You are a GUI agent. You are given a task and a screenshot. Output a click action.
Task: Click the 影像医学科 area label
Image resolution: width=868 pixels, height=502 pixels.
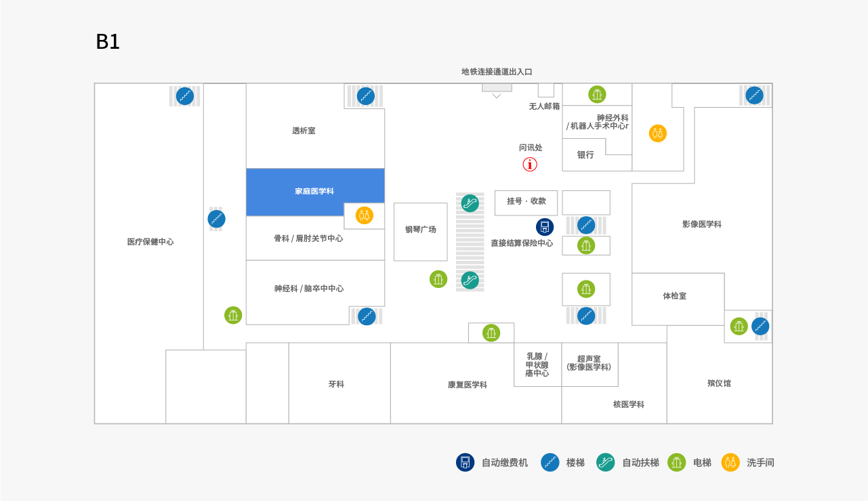[x=702, y=224]
